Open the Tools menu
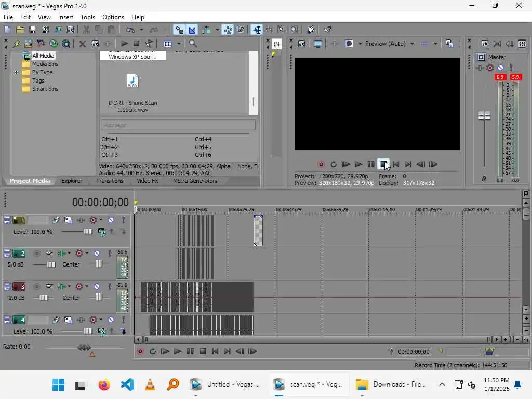This screenshot has height=399, width=532. tap(87, 17)
